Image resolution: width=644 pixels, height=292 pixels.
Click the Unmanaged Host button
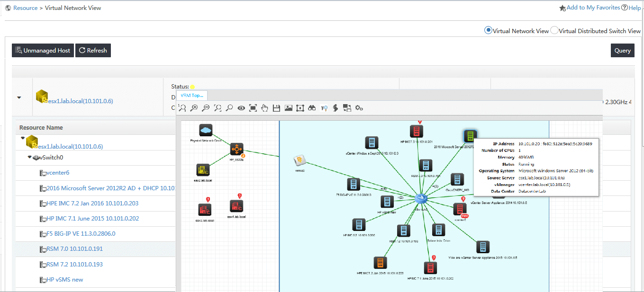[43, 50]
